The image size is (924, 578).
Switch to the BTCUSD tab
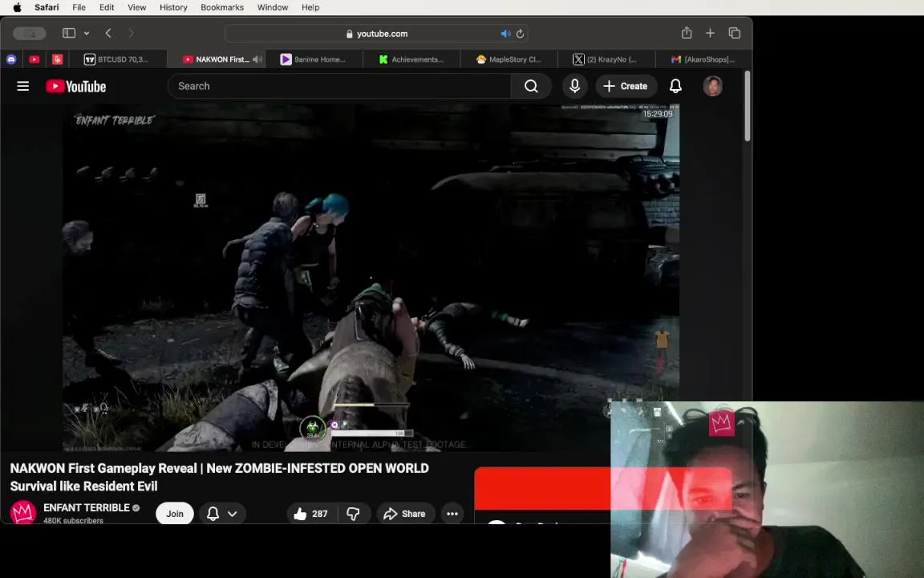(117, 59)
